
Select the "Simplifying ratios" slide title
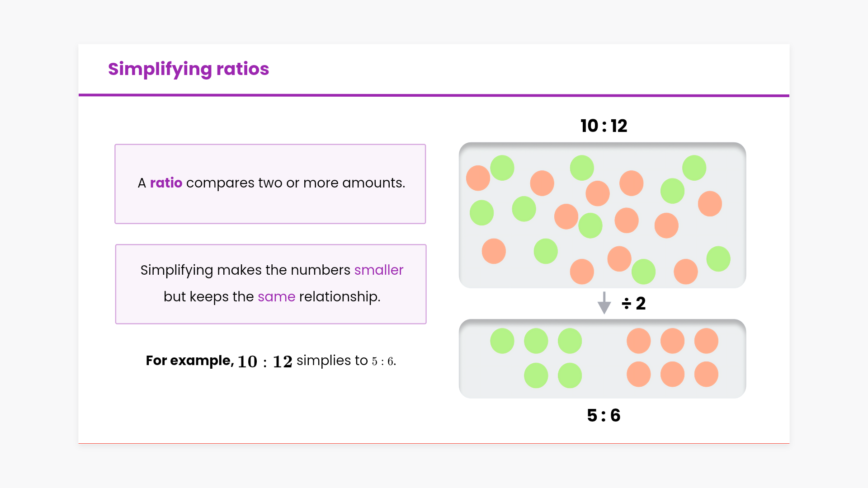(x=188, y=69)
